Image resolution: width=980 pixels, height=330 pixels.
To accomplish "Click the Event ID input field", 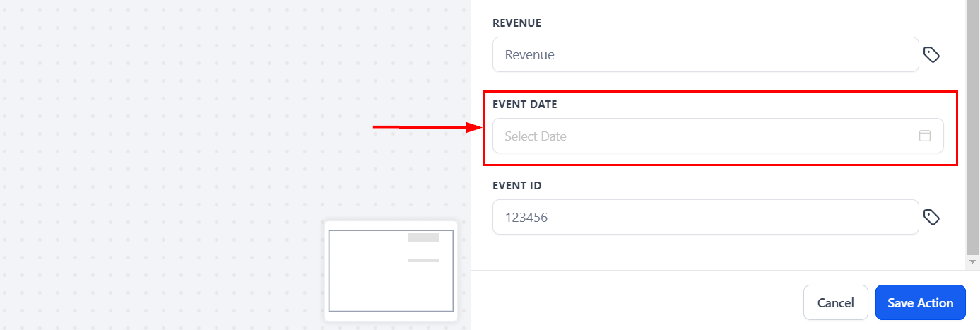I will (705, 218).
